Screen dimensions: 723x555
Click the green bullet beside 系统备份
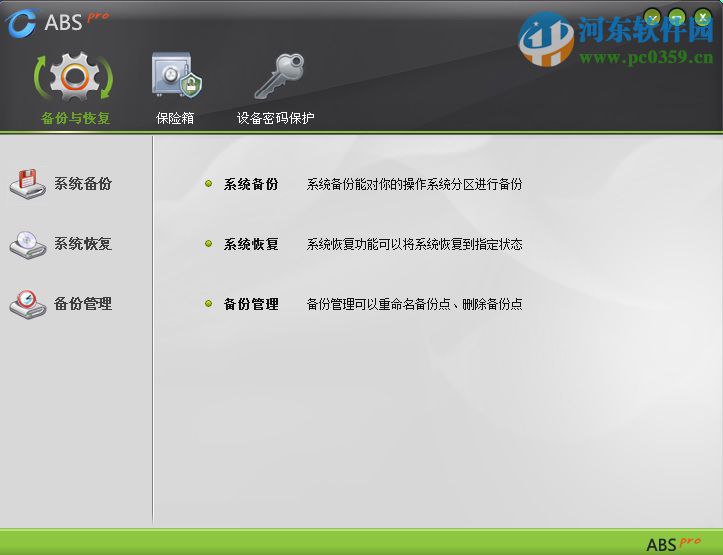click(x=208, y=183)
